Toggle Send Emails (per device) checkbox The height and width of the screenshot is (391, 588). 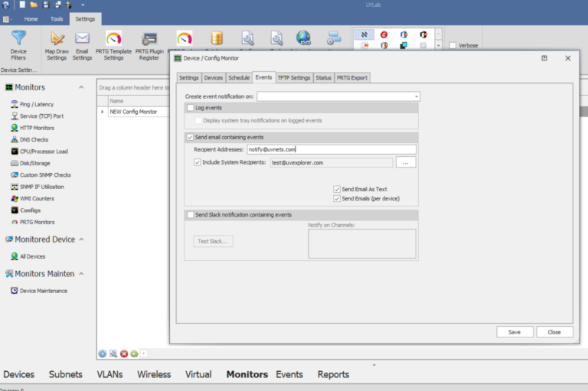pos(337,199)
